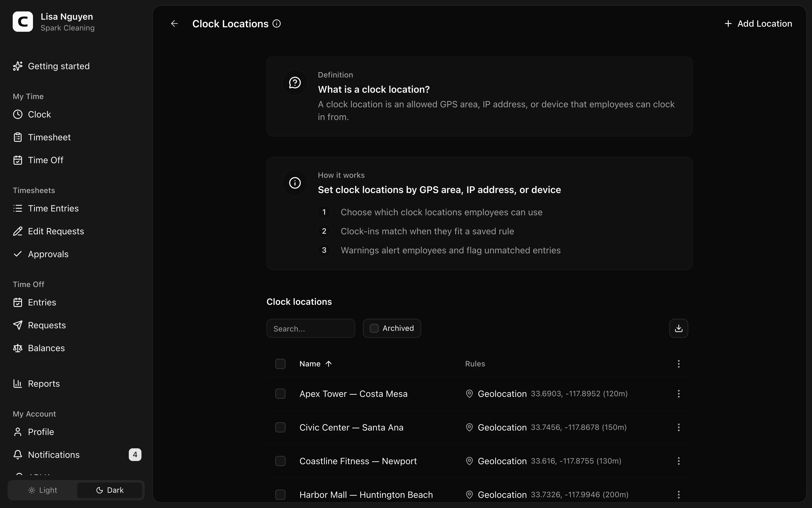812x508 pixels.
Task: Open Apex Tower row actions menu
Action: [x=678, y=394]
